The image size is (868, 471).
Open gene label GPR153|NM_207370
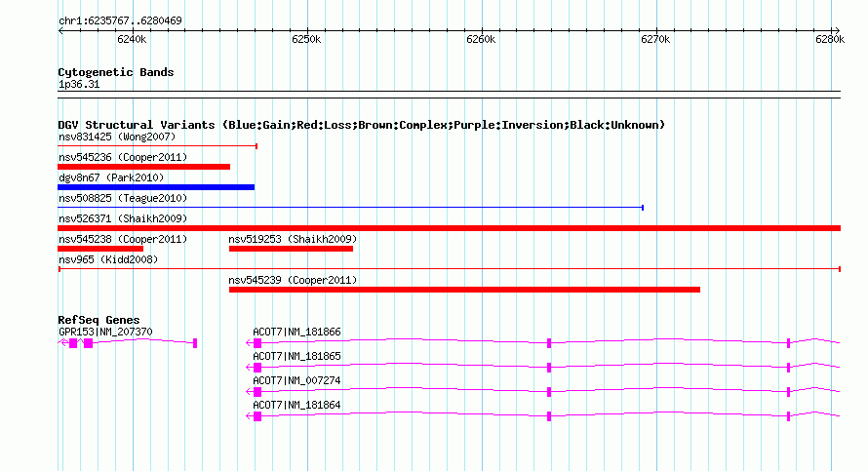[105, 333]
